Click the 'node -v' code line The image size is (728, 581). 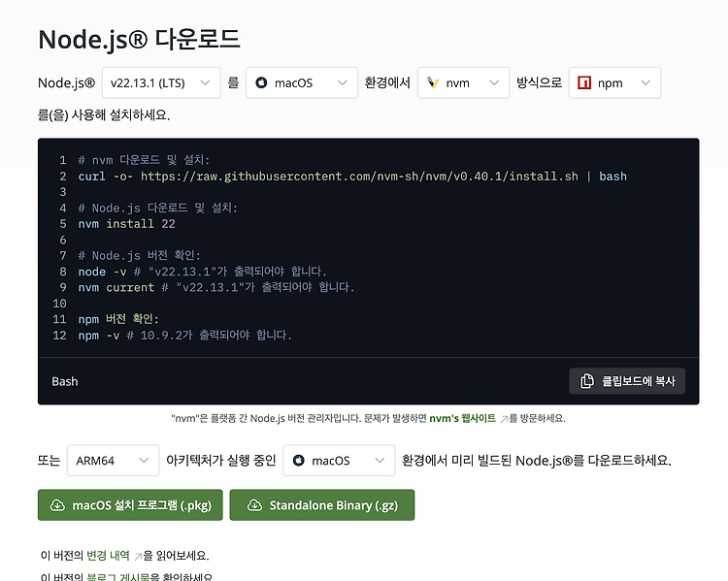[203, 272]
